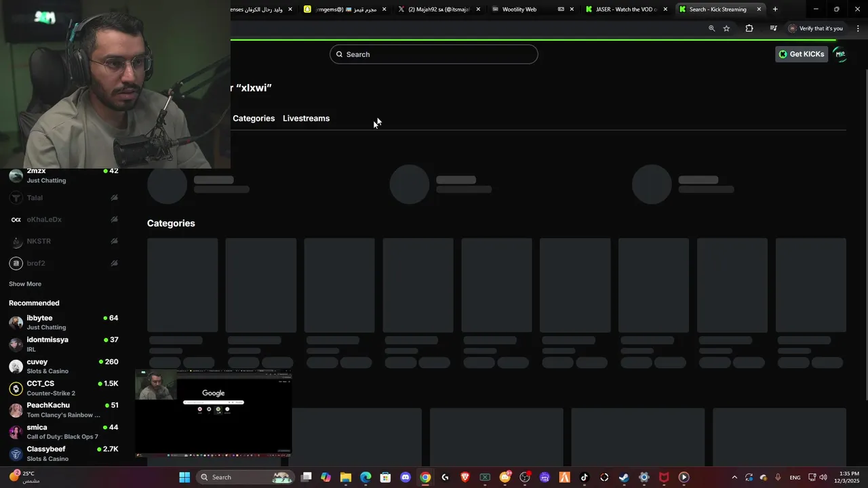Open the media player taskbar icon
Screen dimensions: 868x488
pyautogui.click(x=684, y=477)
